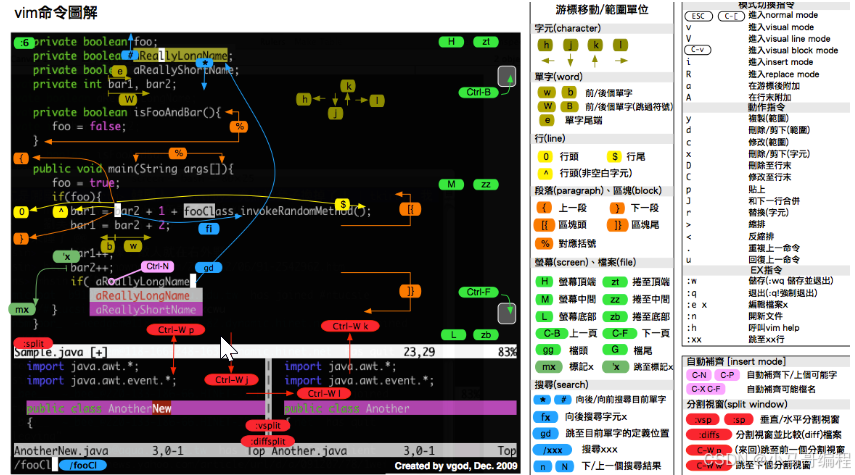Click the Ctrl-F badge in the code diagram
Screen dimensions: 855x475
478,292
